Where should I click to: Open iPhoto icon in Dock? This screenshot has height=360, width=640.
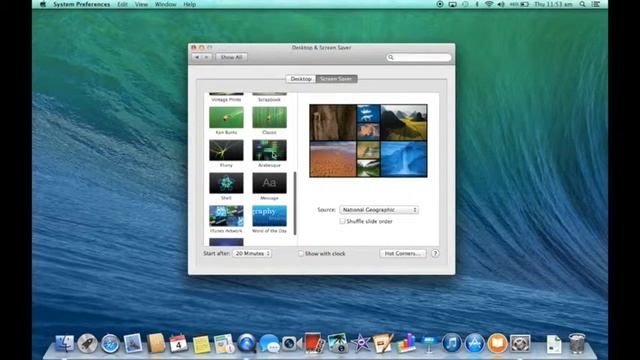pos(337,343)
